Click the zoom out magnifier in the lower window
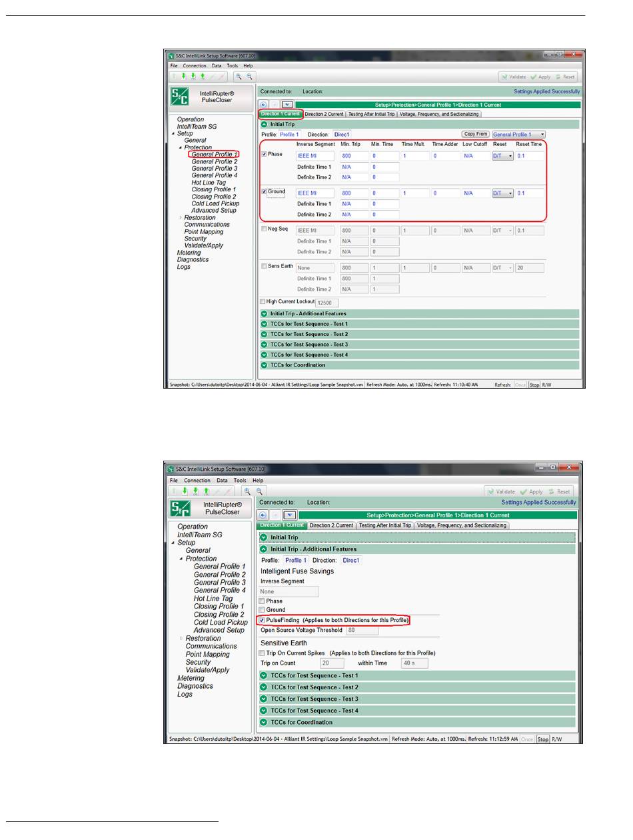 [x=260, y=491]
